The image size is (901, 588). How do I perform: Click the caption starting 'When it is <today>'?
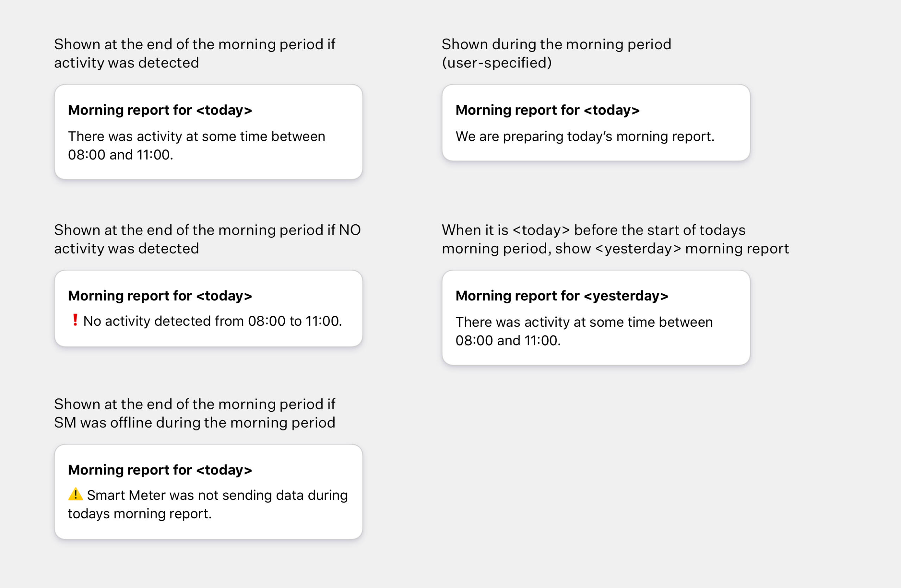pos(615,239)
